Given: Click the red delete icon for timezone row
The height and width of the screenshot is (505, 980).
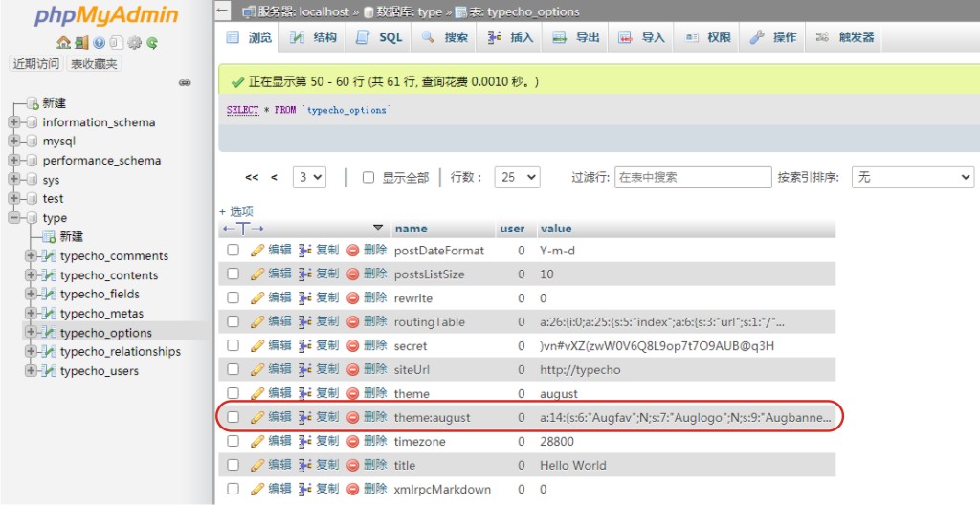Looking at the screenshot, I should point(352,441).
